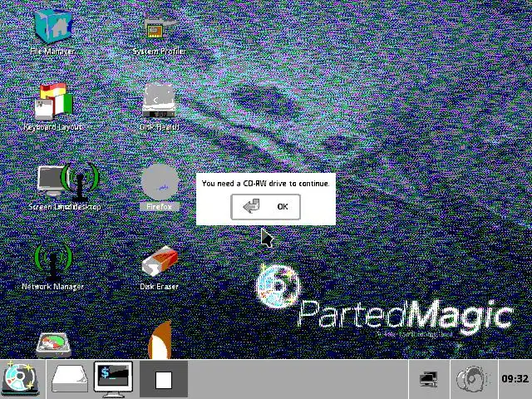Click the white square taskbar button
532x399 pixels.
164,379
